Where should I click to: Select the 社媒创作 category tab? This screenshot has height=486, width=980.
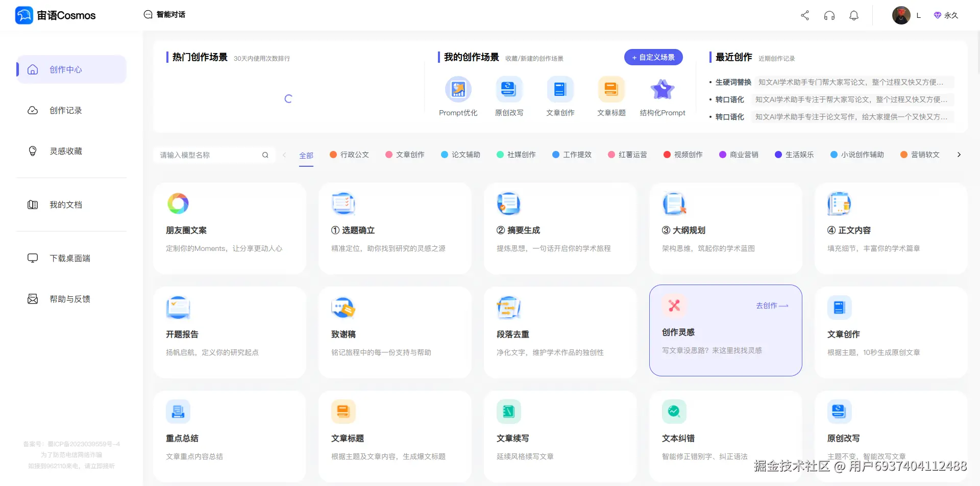[517, 155]
